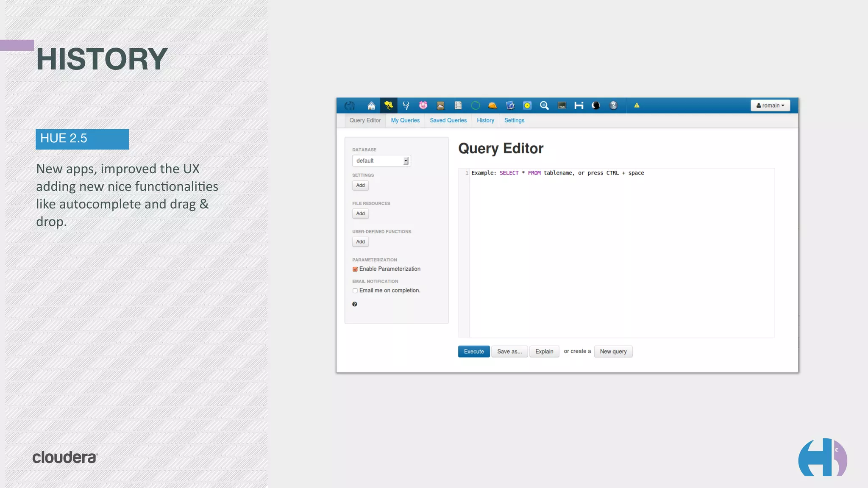Click the Save as... button

[x=509, y=352]
